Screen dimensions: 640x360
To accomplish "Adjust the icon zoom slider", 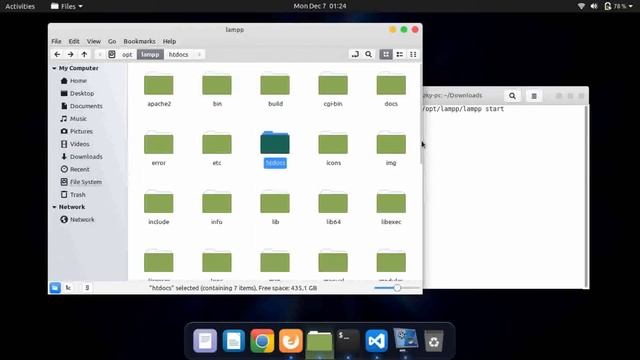I will (x=397, y=288).
